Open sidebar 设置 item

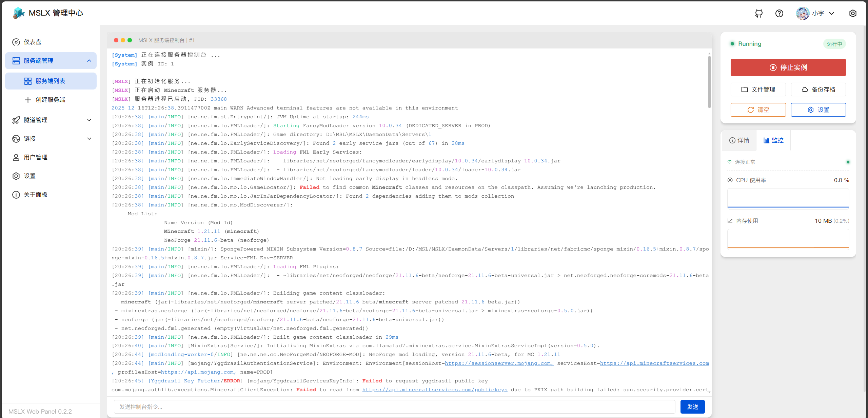tap(29, 176)
